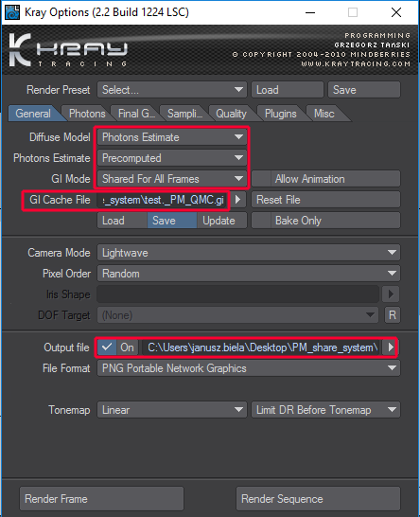Switch to the Photons tab
Viewport: 420px width, 517px height.
tap(87, 114)
